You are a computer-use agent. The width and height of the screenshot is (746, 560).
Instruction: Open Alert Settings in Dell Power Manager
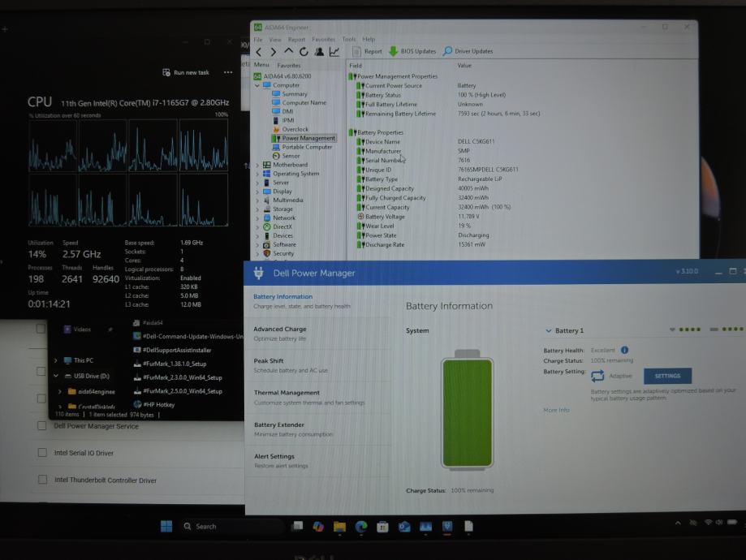tap(317, 460)
